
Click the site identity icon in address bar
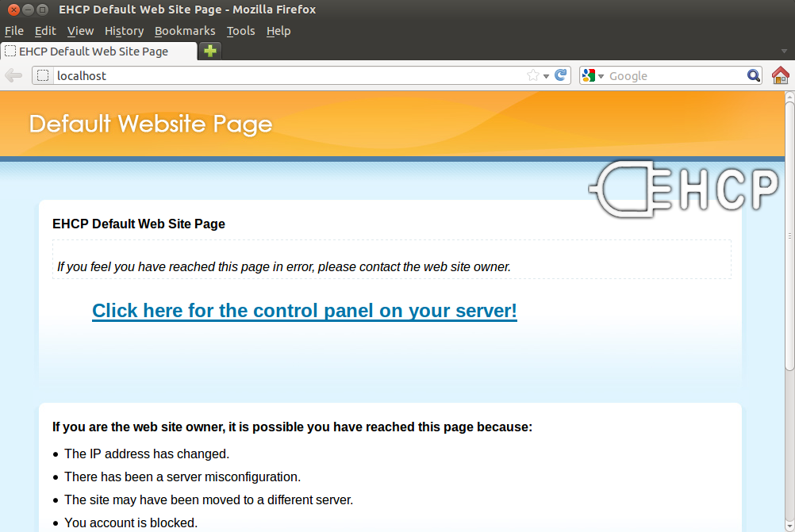[x=43, y=75]
